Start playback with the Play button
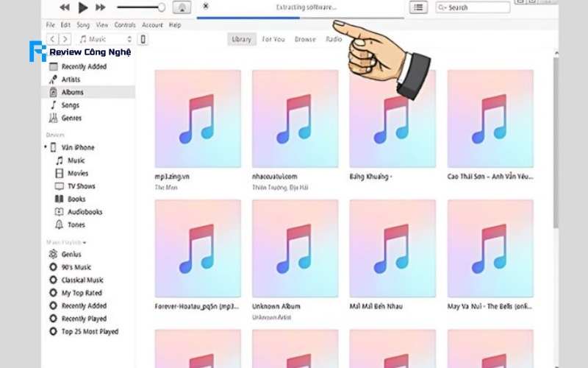The width and height of the screenshot is (588, 368). [82, 7]
